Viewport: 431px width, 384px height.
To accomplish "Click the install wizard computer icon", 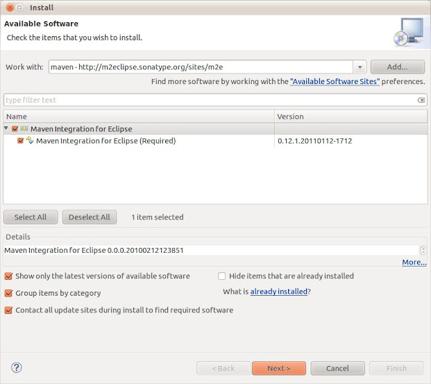I will click(409, 32).
